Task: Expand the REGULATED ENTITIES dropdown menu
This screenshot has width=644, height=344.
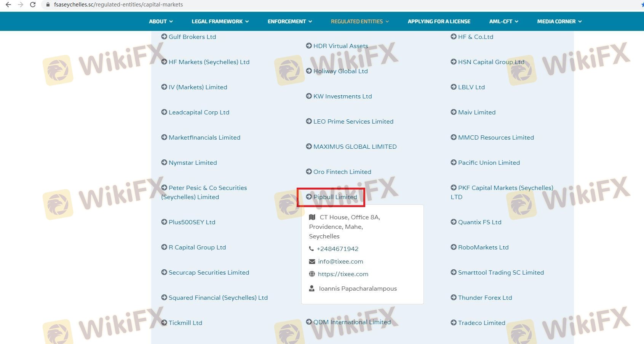Action: pyautogui.click(x=360, y=21)
